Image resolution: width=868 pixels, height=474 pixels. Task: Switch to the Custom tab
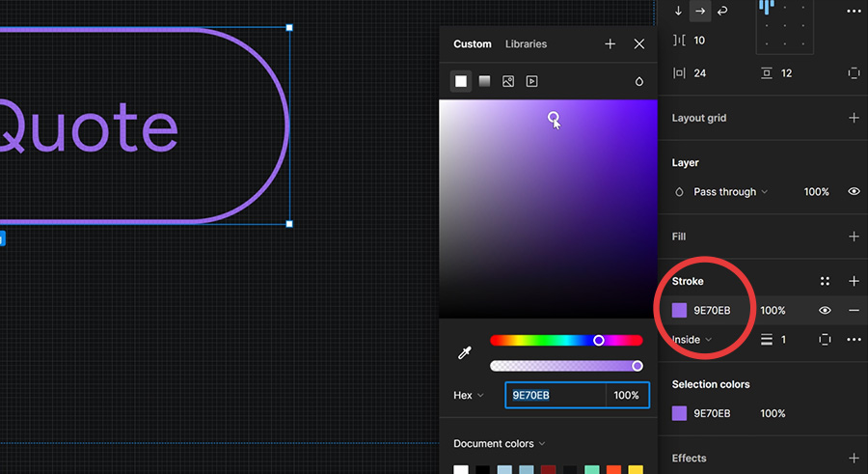point(473,43)
